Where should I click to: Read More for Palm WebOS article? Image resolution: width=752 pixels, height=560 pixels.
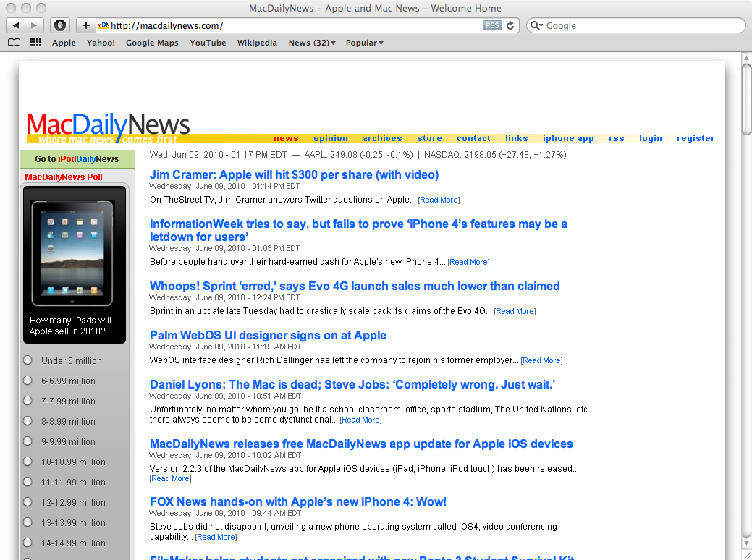(x=541, y=360)
